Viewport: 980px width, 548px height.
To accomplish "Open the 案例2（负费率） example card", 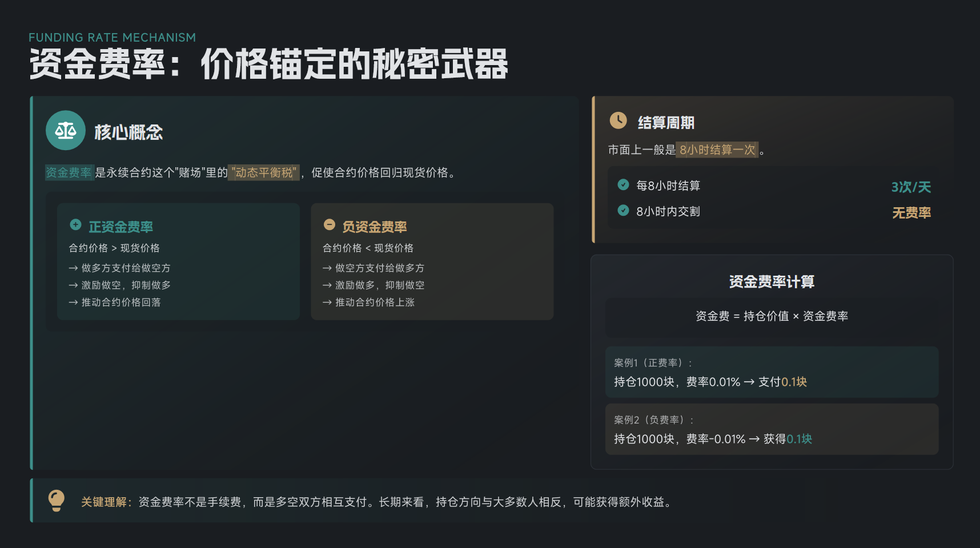I will click(772, 429).
